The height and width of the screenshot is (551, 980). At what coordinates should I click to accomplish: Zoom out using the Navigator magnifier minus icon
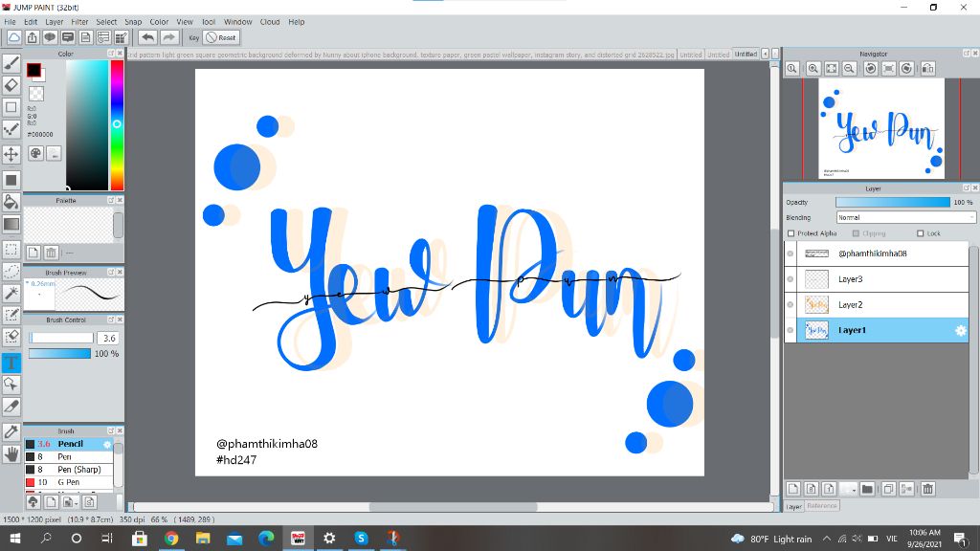pyautogui.click(x=850, y=69)
